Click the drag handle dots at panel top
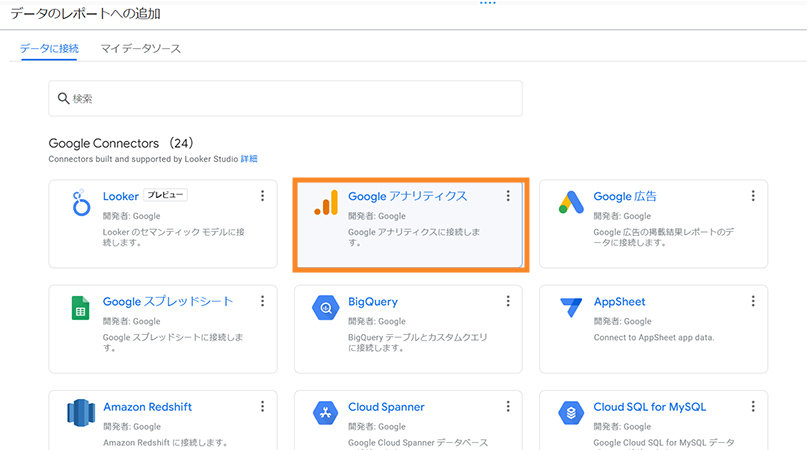 pyautogui.click(x=488, y=3)
